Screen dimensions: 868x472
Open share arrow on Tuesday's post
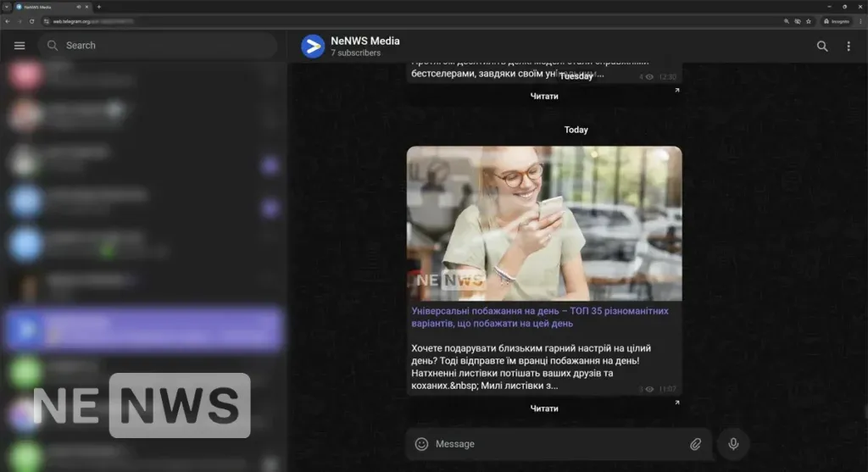click(676, 90)
